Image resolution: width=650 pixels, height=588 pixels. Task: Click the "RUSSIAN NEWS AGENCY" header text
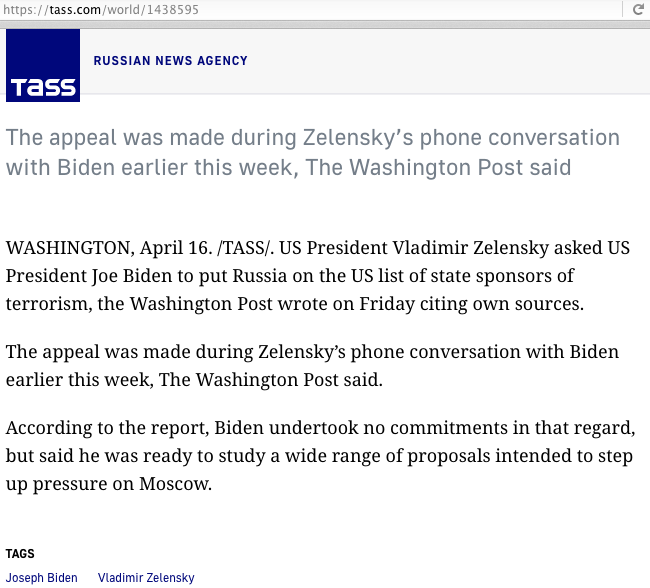coord(170,61)
